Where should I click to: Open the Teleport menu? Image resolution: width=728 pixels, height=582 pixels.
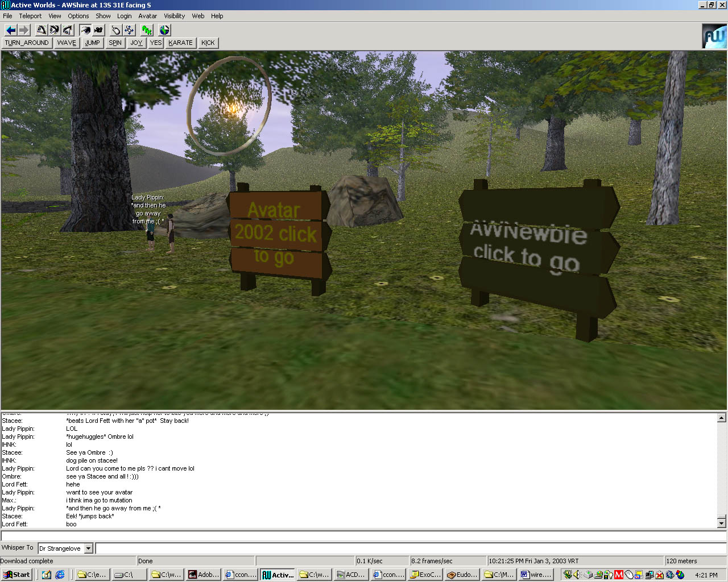tap(30, 16)
